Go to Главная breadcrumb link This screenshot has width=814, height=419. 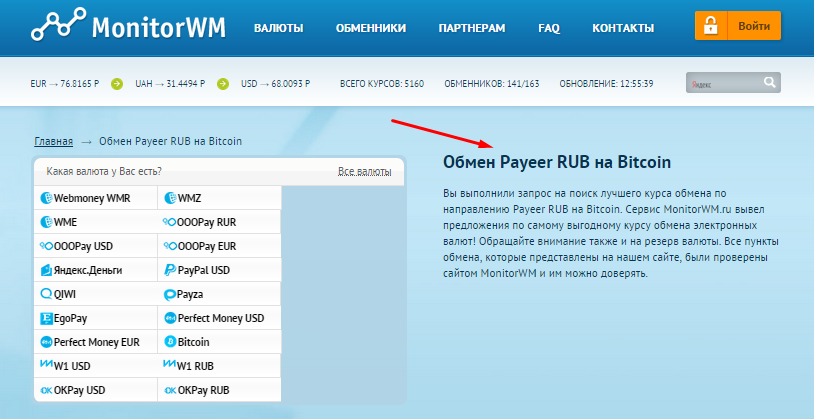coord(53,141)
